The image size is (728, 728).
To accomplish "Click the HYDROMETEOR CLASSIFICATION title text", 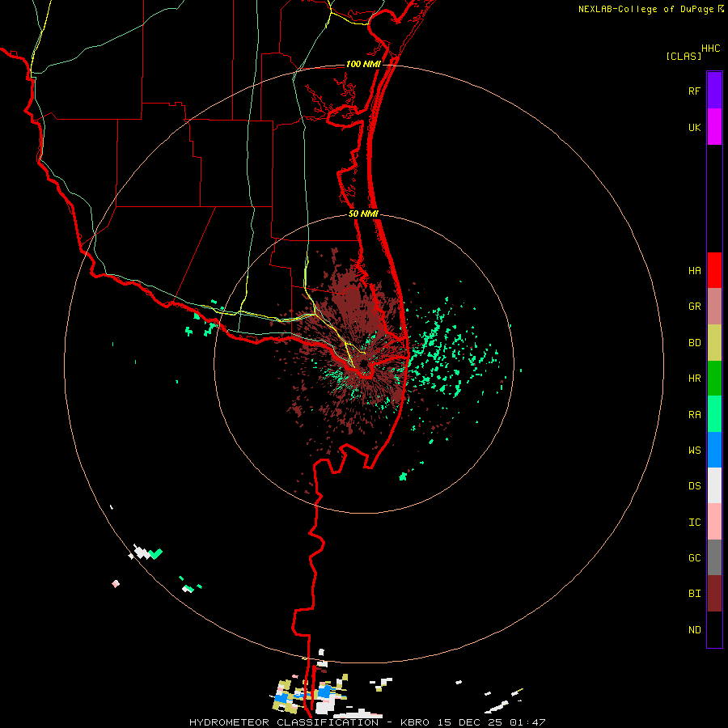I will tap(284, 722).
